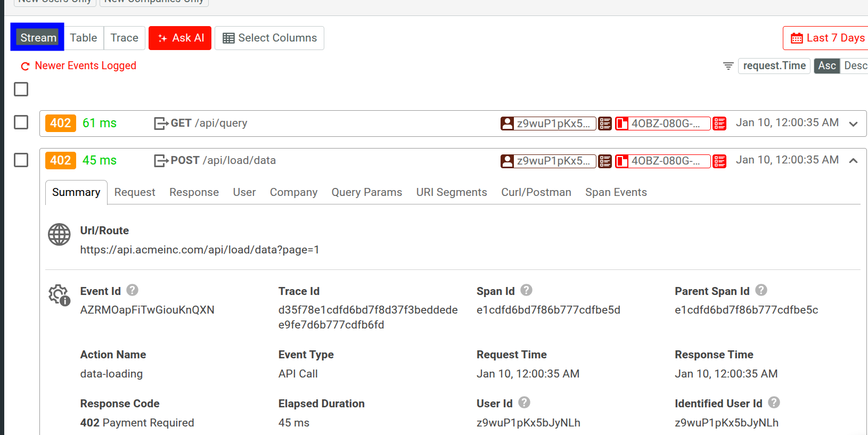Click the red company list icon on GET row
Image resolution: width=868 pixels, height=435 pixels.
(x=719, y=124)
